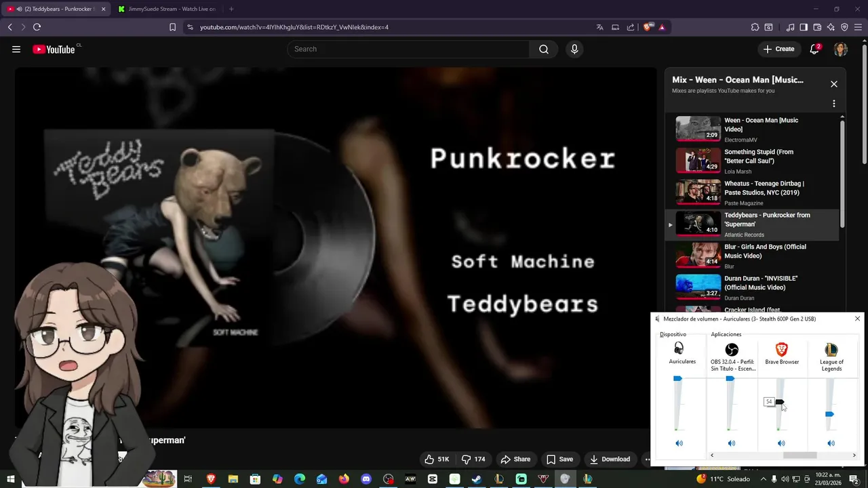Screen dimensions: 868x488
Task: Open Brave VPN shield icon
Action: pyautogui.click(x=844, y=27)
